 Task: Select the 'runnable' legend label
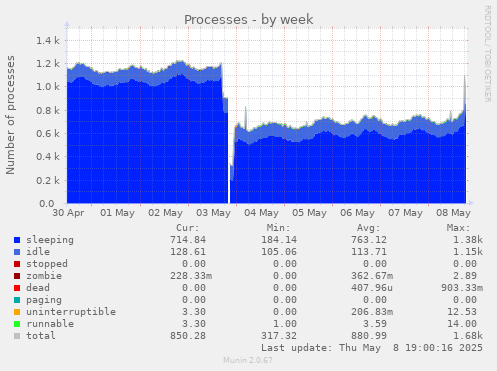(50, 324)
